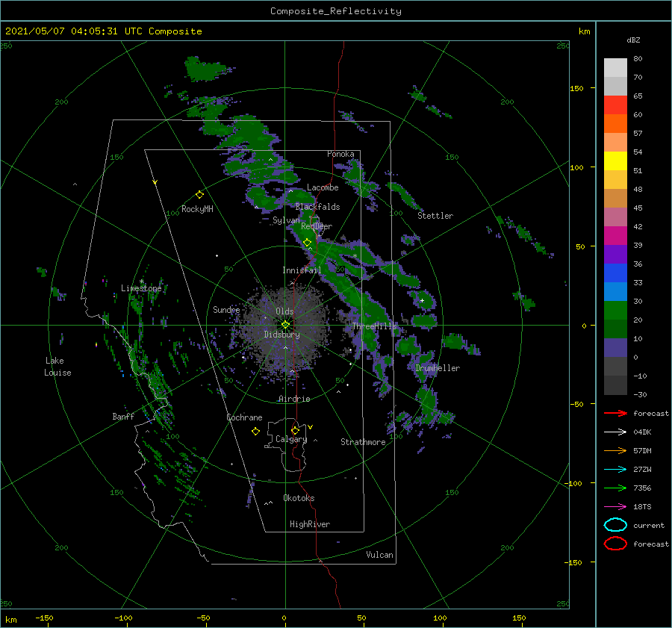The image size is (672, 628).
Task: Click the Didsbury label
Action: click(281, 335)
